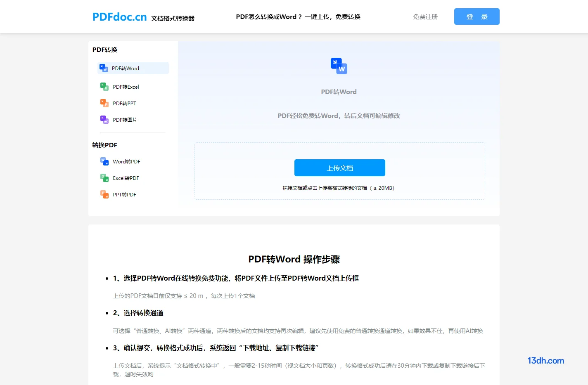Click the PDF转Word sidebar icon
The width and height of the screenshot is (588, 385).
coord(104,68)
